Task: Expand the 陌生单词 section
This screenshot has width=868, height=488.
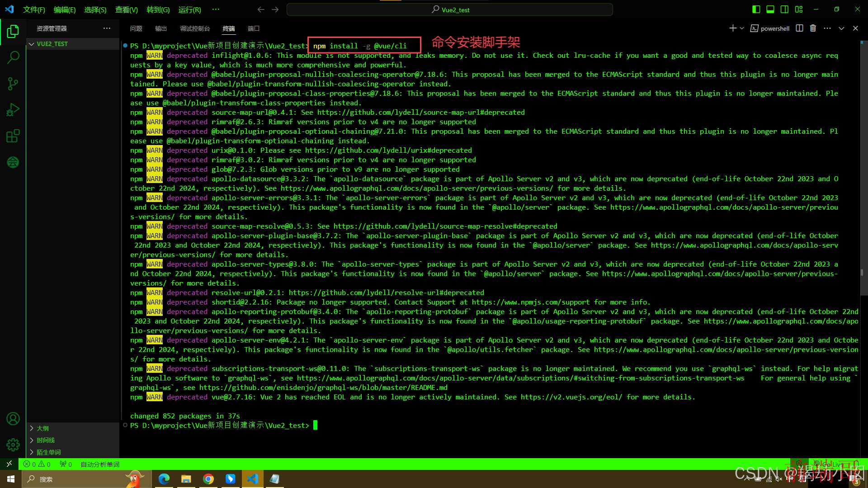Action: click(73, 452)
